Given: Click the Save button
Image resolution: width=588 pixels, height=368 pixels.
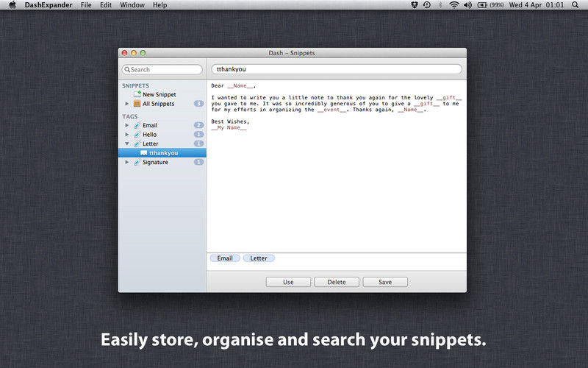Looking at the screenshot, I should [x=385, y=282].
